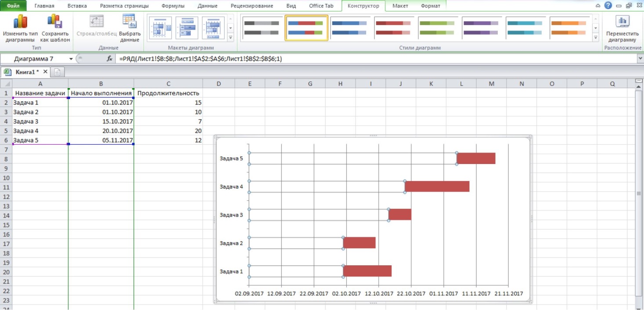Switch to the Главная tab
Viewport: 644px width, 310px height.
(x=44, y=6)
